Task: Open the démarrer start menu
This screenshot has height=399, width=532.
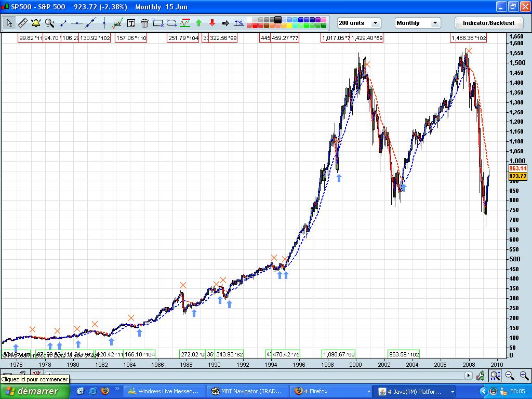Action: point(35,392)
